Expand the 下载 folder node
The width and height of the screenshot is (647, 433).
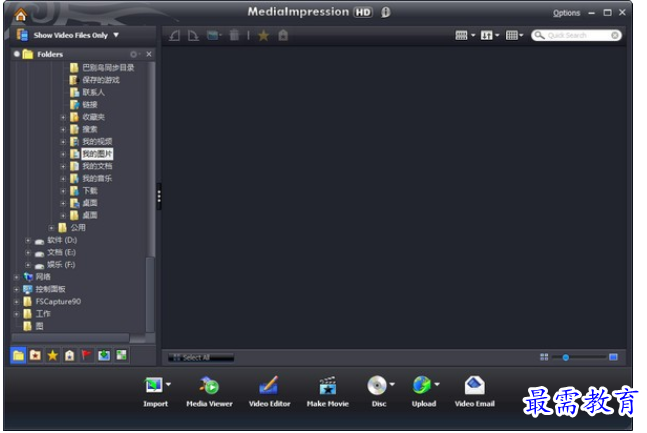click(63, 191)
